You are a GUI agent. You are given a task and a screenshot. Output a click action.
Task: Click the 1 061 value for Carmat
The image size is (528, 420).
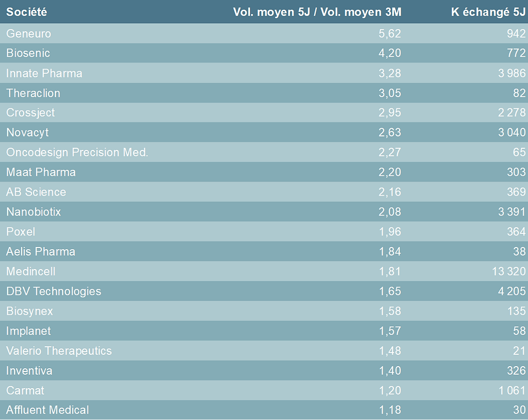pos(512,390)
